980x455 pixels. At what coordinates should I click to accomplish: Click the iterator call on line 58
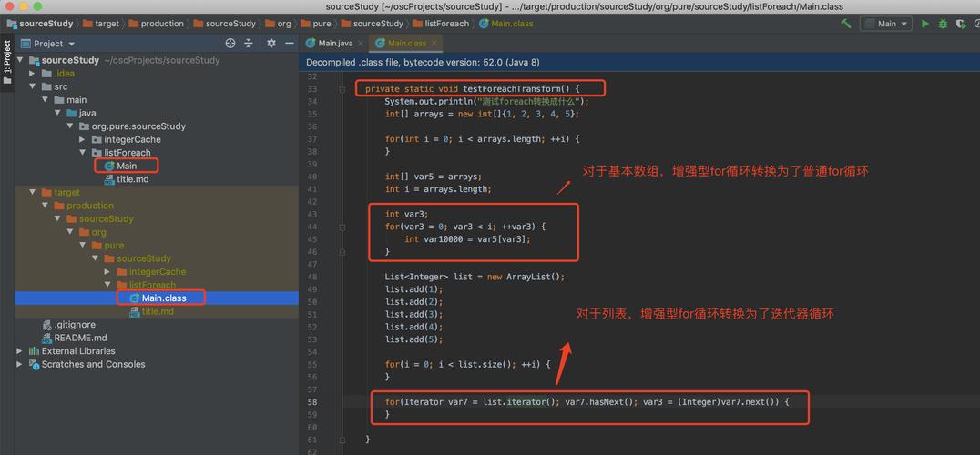526,402
